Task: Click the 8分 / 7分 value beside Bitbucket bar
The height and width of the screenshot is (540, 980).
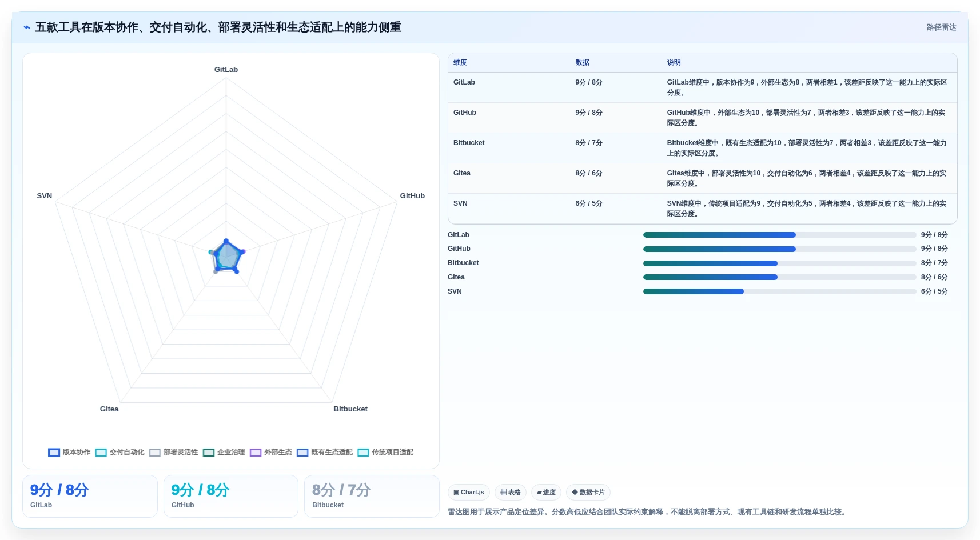Action: [x=934, y=263]
